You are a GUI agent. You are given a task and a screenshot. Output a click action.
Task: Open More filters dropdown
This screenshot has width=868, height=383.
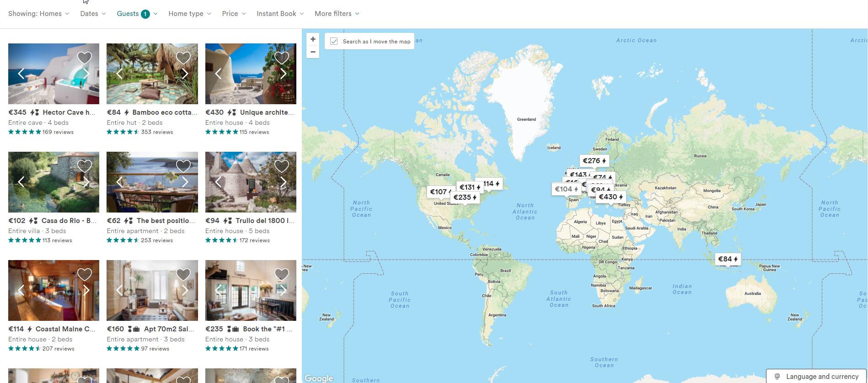[337, 14]
